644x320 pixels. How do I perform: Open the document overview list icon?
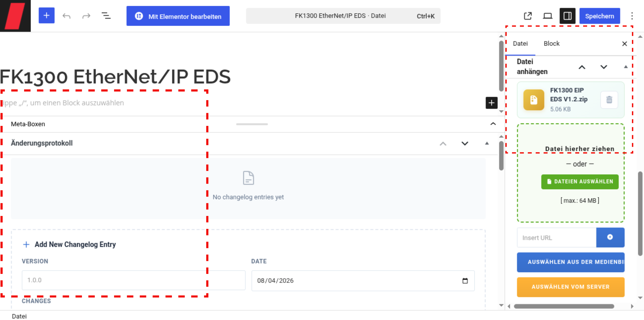(106, 16)
